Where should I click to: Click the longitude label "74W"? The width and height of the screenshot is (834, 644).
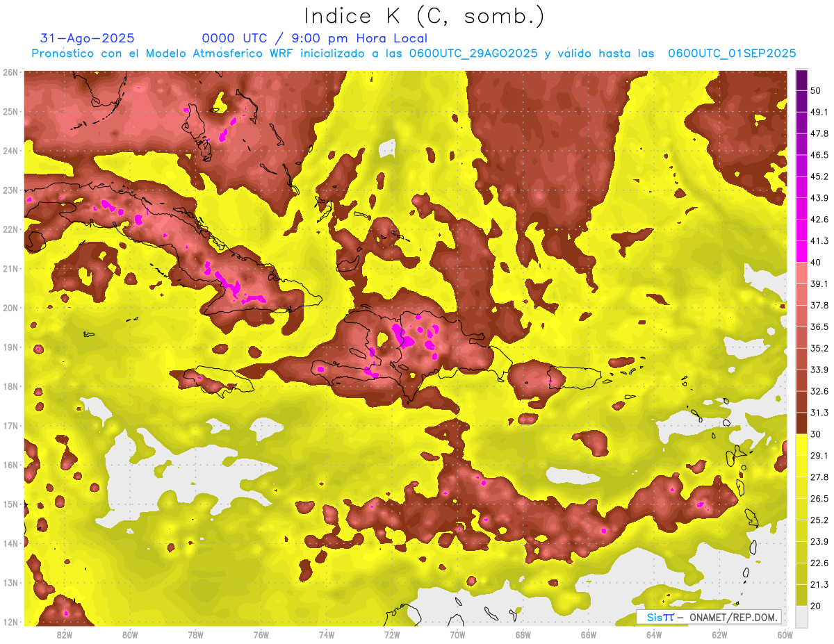[x=326, y=634]
